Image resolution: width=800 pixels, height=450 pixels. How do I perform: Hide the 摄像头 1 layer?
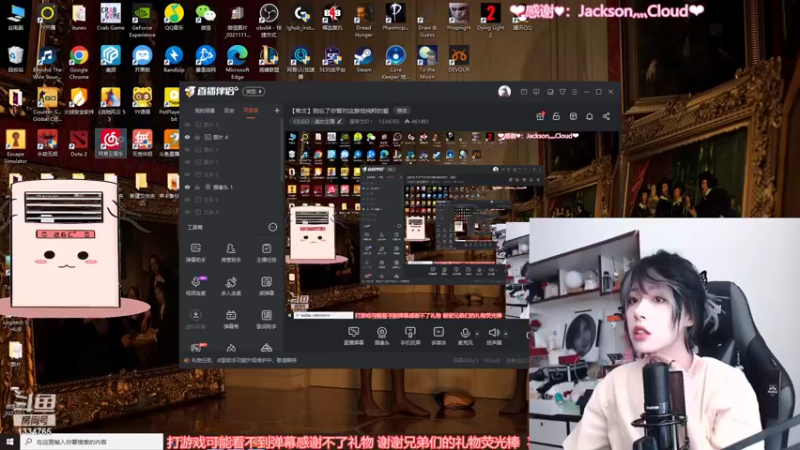187,187
